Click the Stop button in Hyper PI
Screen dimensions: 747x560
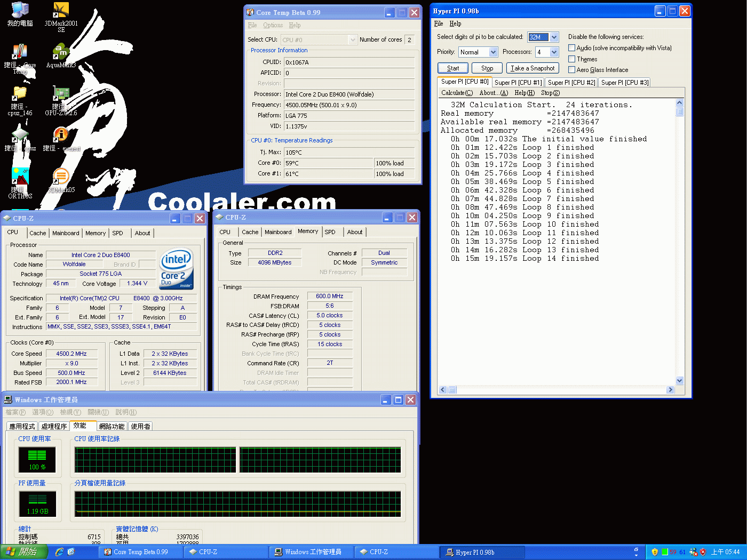click(x=487, y=68)
